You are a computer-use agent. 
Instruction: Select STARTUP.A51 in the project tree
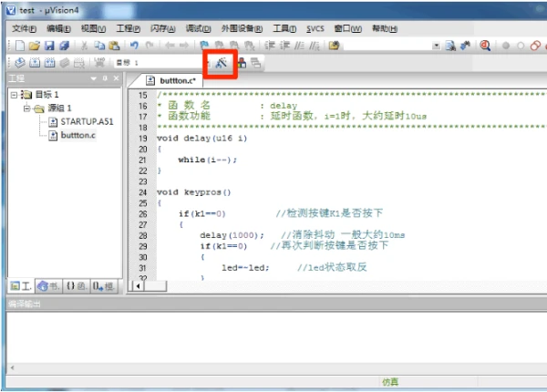click(87, 122)
